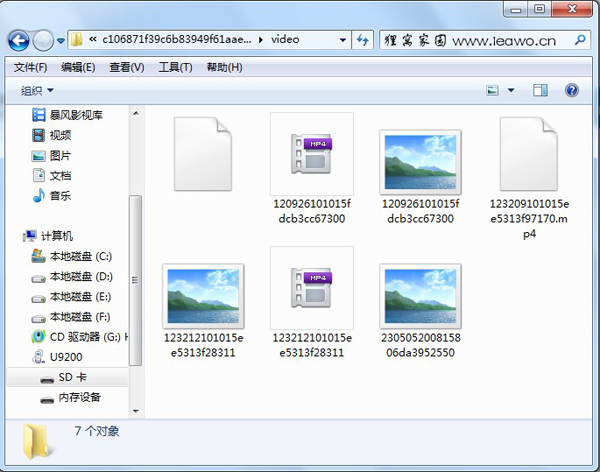The height and width of the screenshot is (472, 600).
Task: Click the navigation pane scroll up arrow
Action: [x=135, y=113]
